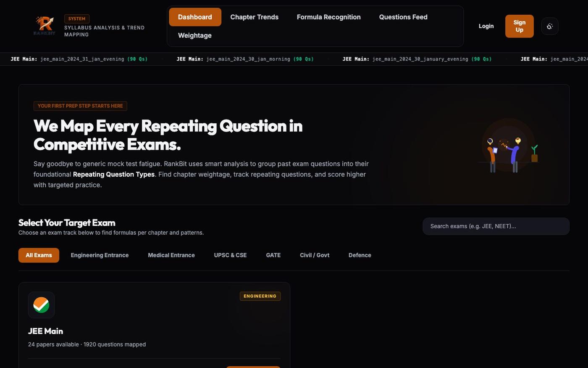This screenshot has height=368, width=588.
Task: Toggle the light/dark theme sun icon
Action: pos(550,26)
